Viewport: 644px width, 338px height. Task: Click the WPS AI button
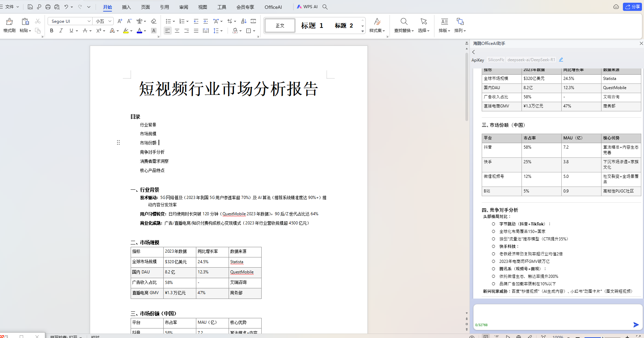click(x=307, y=7)
